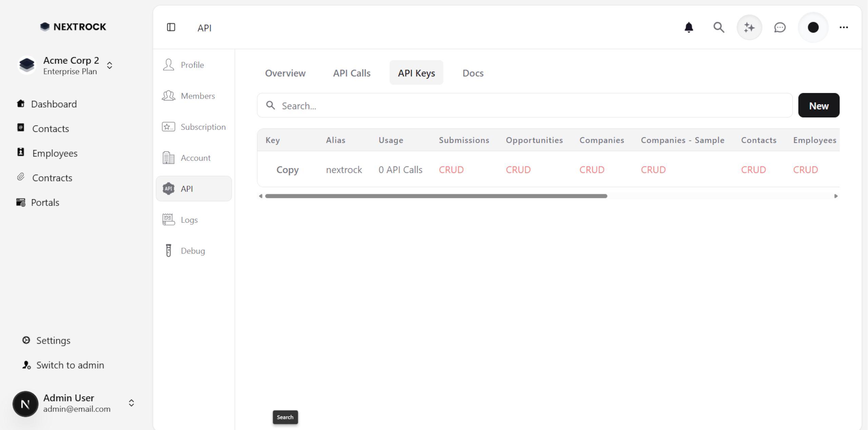
Task: Copy the nextrock API key
Action: [x=287, y=169]
